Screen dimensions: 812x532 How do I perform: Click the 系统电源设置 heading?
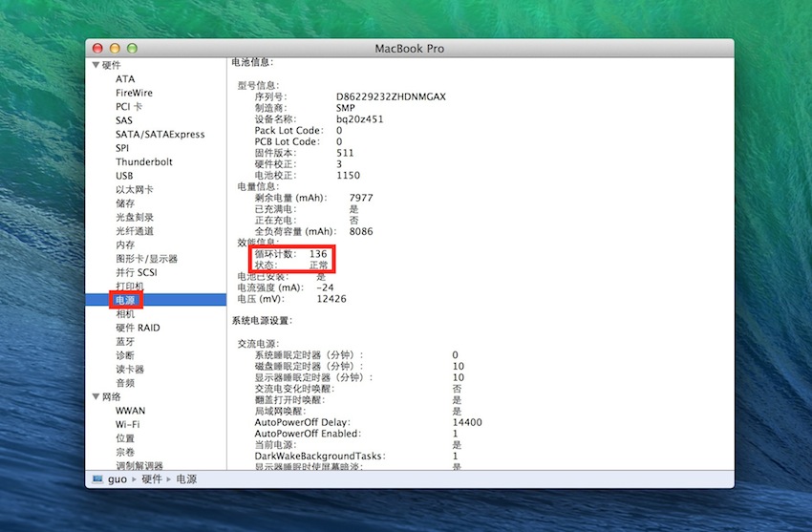[x=262, y=321]
